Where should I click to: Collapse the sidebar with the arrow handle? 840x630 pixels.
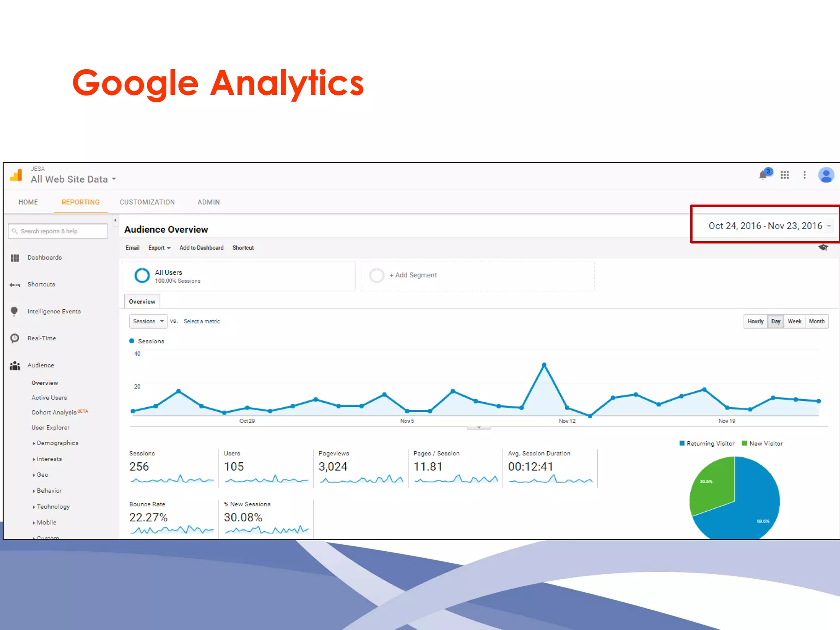[115, 220]
